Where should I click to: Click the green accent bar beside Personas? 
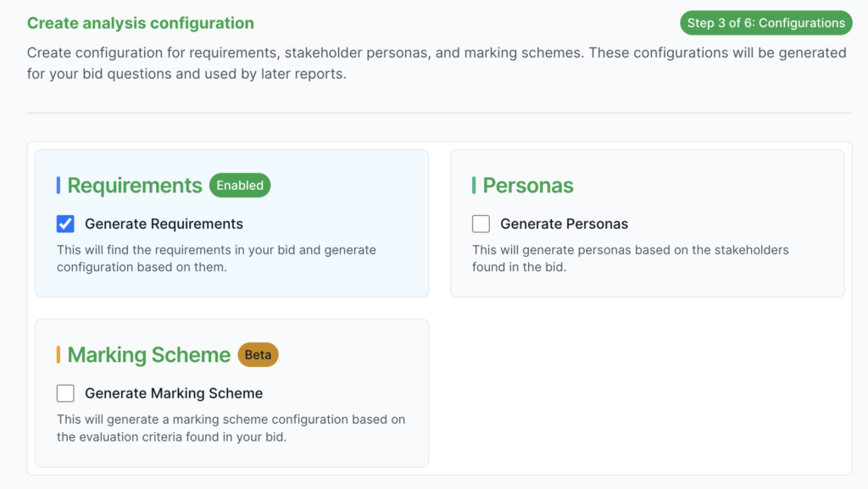coord(474,186)
